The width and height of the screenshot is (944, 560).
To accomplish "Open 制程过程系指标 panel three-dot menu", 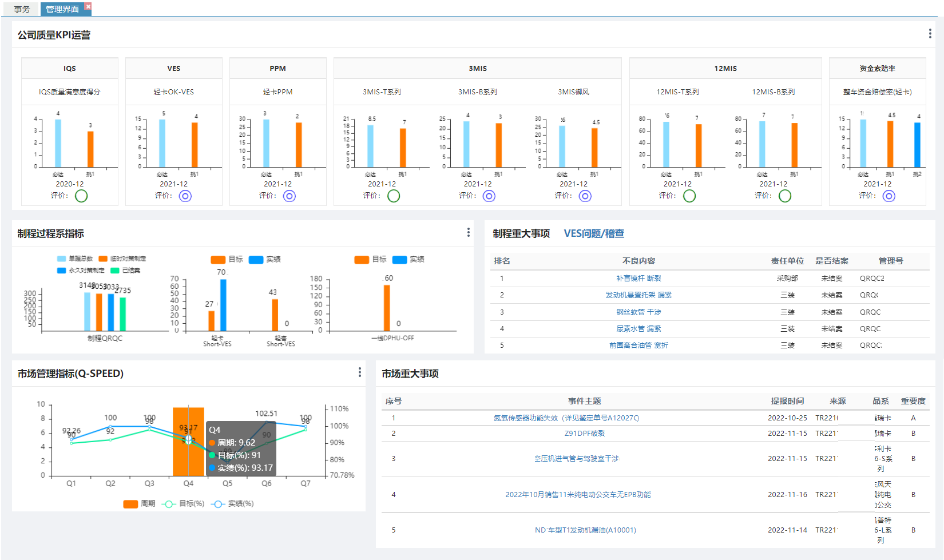I will [x=468, y=232].
